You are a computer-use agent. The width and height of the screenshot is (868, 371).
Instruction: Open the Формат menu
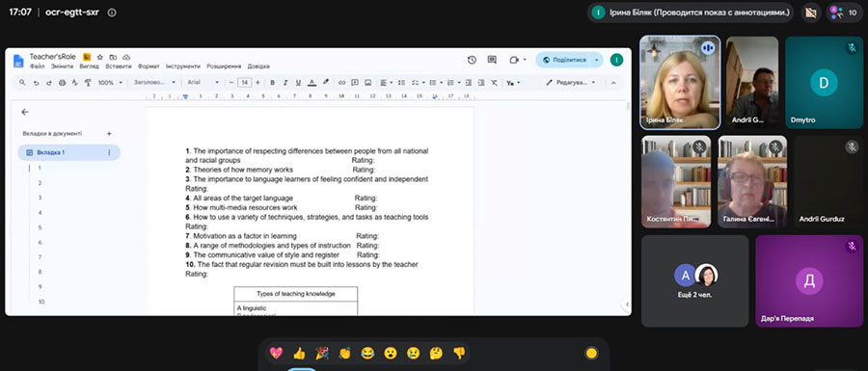[149, 66]
